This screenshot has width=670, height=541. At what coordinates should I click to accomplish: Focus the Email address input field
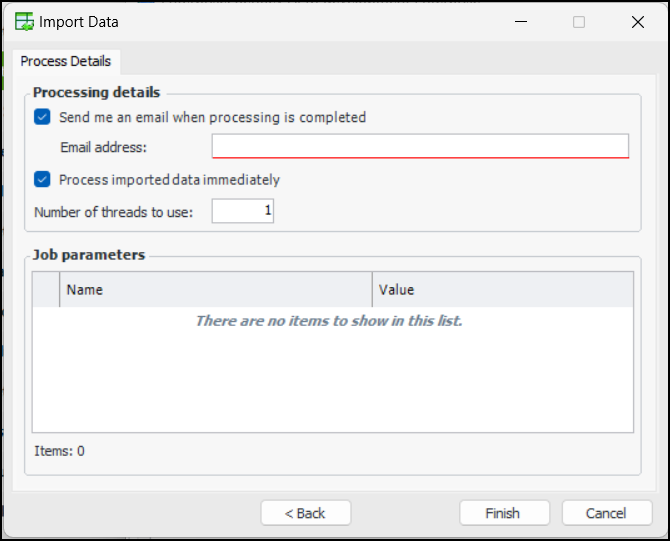click(x=420, y=147)
